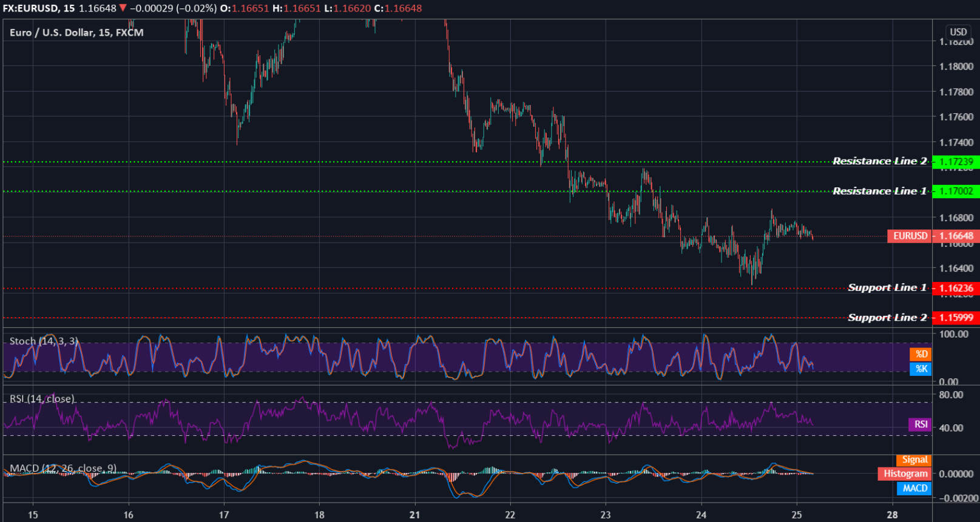This screenshot has width=980, height=522.
Task: Click date 25 on the time axis
Action: [x=797, y=515]
